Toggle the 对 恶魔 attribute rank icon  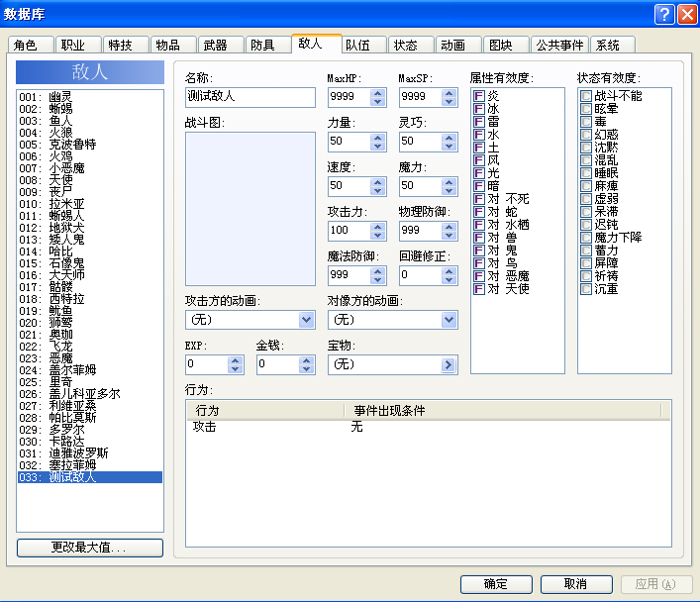point(479,276)
